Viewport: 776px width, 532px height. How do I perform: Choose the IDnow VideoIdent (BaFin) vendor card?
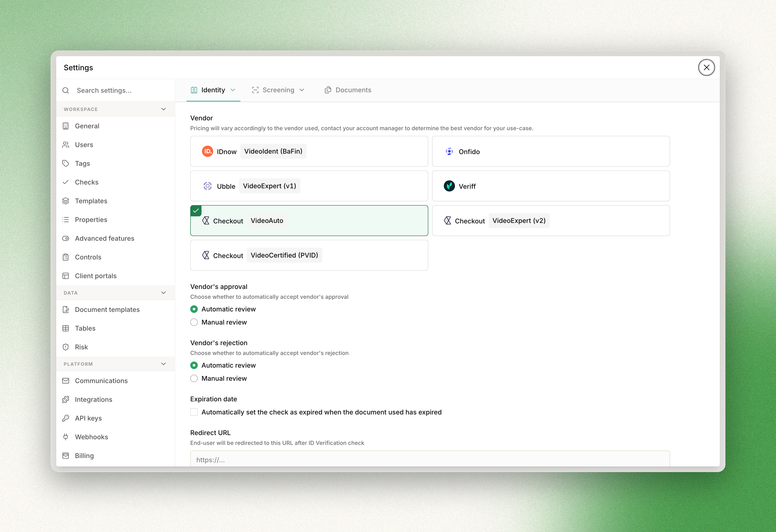pyautogui.click(x=309, y=151)
